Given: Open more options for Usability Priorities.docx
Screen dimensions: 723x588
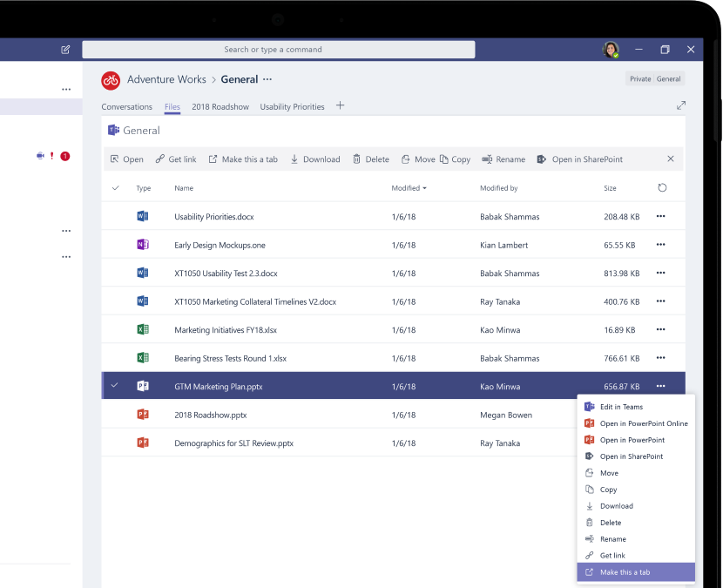Looking at the screenshot, I should tap(661, 216).
